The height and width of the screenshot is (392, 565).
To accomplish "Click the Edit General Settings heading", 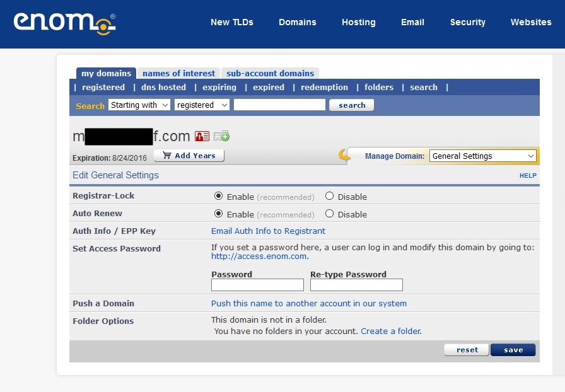I will coord(115,175).
